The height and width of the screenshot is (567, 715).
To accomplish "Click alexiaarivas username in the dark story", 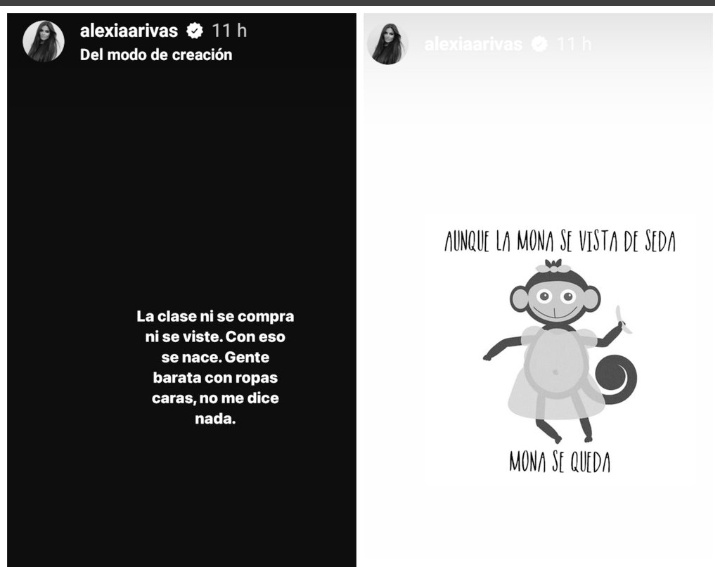I will (x=129, y=31).
